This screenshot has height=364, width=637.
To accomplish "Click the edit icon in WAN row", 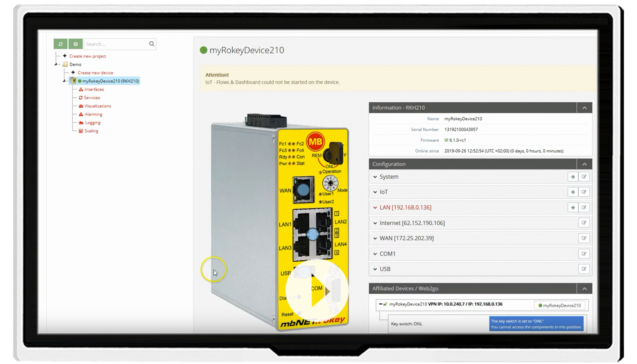I will (x=584, y=238).
